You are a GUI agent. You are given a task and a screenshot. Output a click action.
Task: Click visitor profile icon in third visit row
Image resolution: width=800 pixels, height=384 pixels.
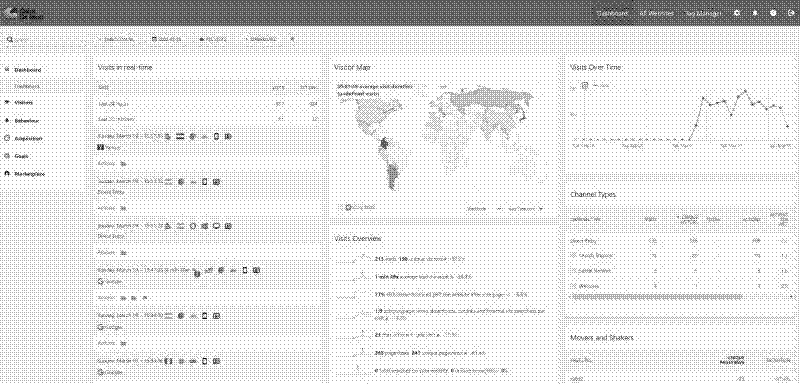tap(228, 225)
